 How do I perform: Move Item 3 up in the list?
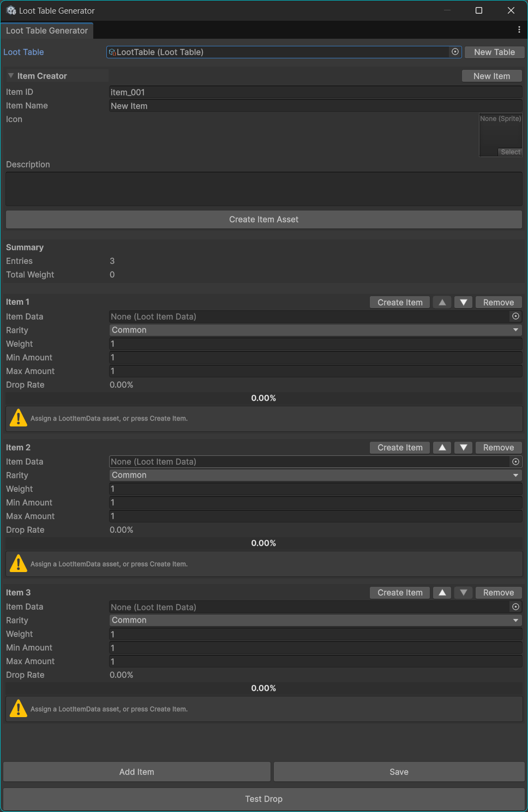pos(442,593)
